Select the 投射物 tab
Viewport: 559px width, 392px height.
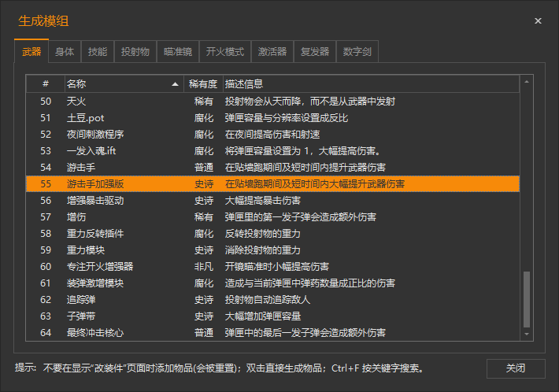point(135,52)
